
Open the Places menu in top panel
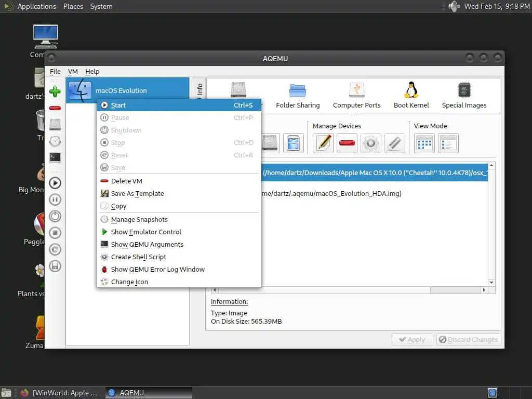coord(73,6)
